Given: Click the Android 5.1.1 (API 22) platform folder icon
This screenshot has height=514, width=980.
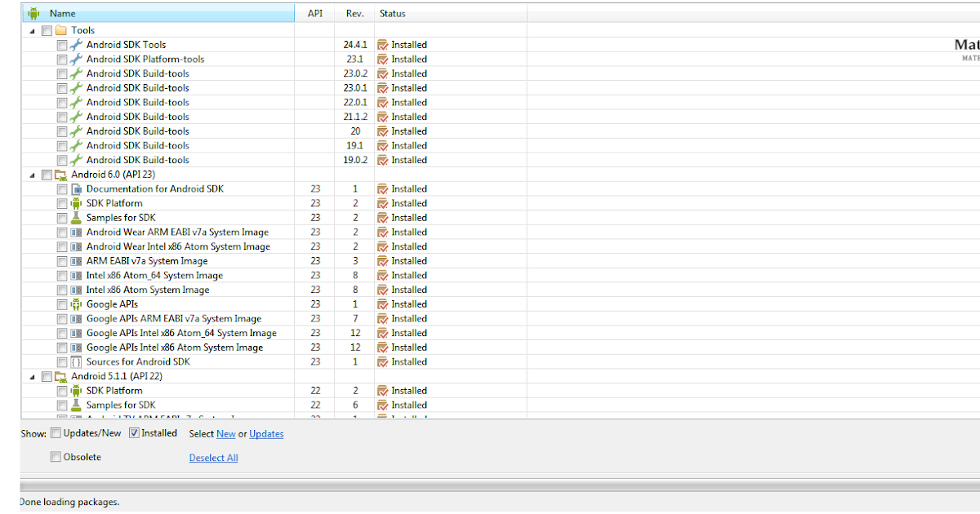Looking at the screenshot, I should pyautogui.click(x=60, y=376).
